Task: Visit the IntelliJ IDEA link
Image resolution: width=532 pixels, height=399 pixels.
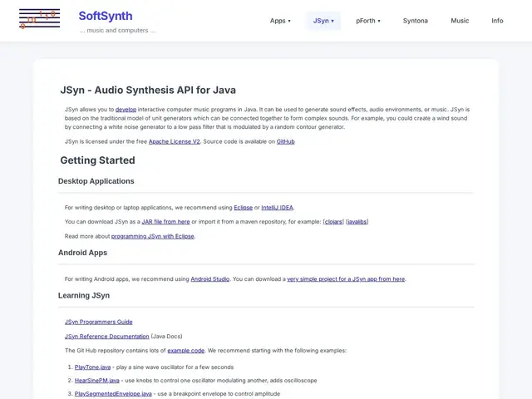Action: (x=277, y=207)
